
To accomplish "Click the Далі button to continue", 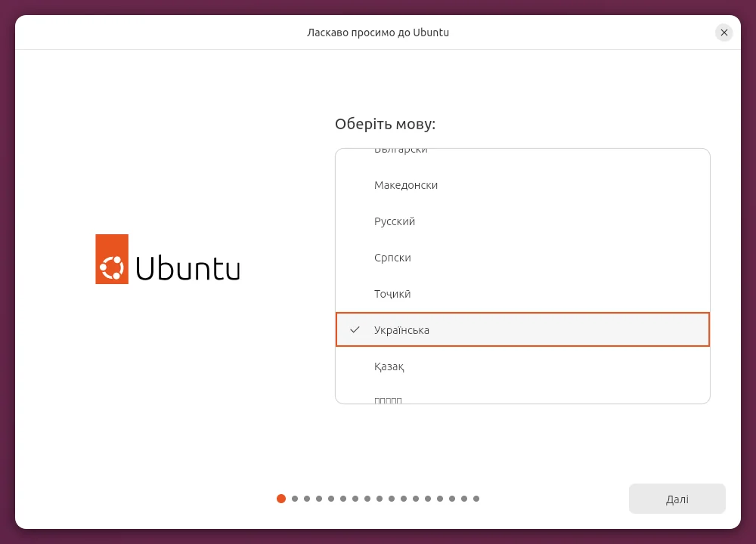I will pyautogui.click(x=677, y=499).
